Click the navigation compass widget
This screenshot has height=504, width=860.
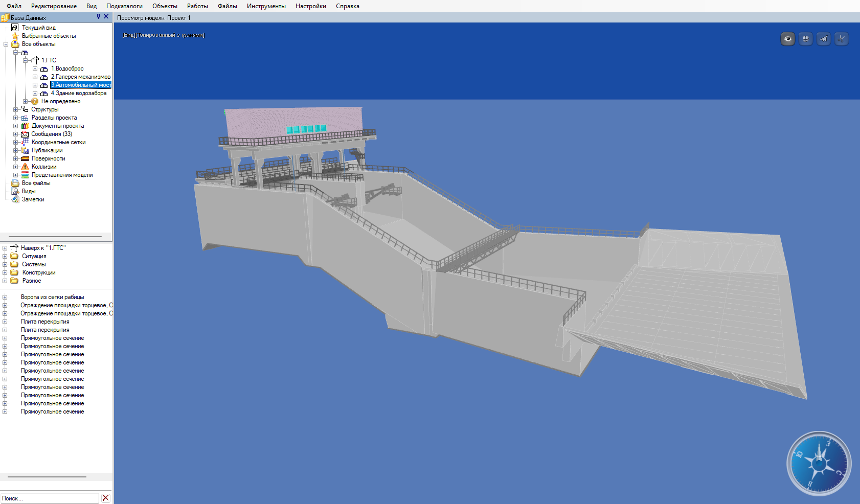click(x=819, y=464)
